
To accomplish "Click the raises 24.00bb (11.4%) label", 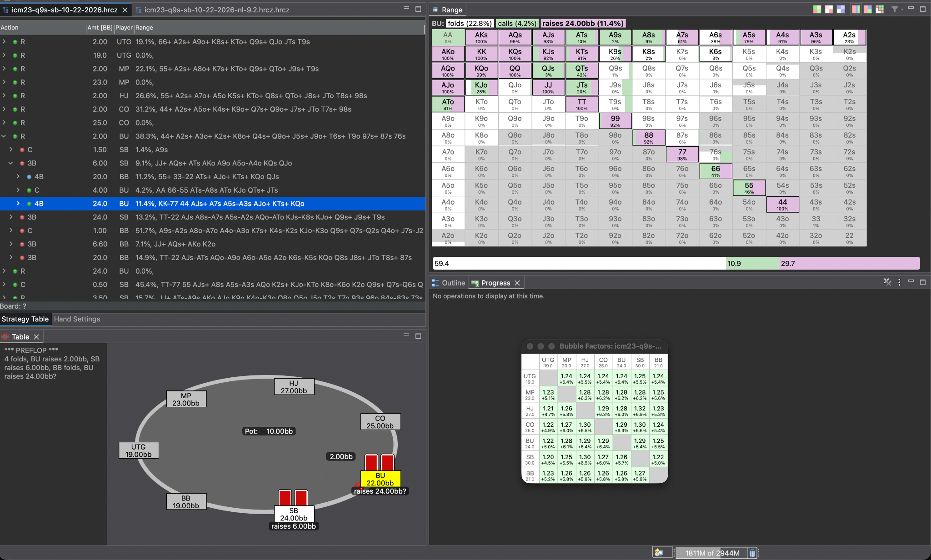I will tap(583, 23).
